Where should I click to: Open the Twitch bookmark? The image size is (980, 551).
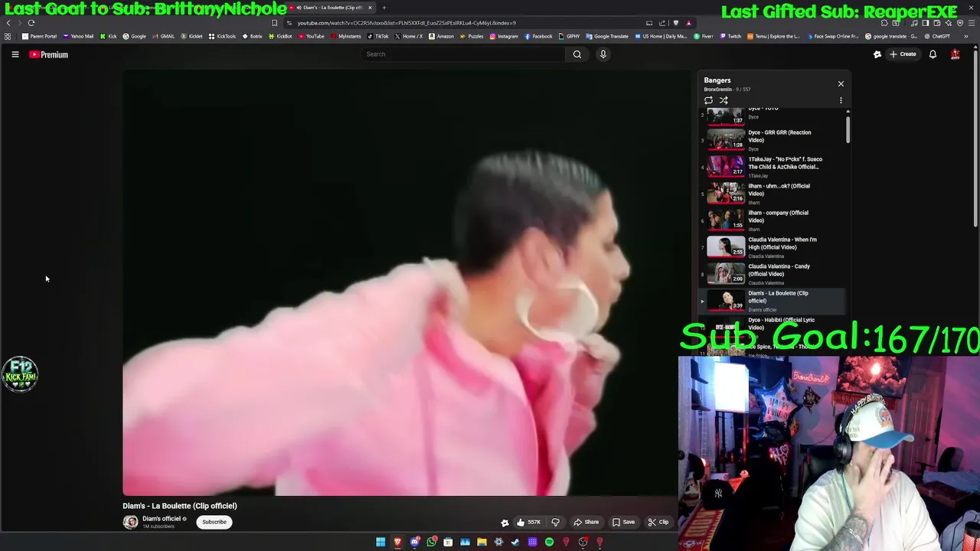[x=730, y=36]
